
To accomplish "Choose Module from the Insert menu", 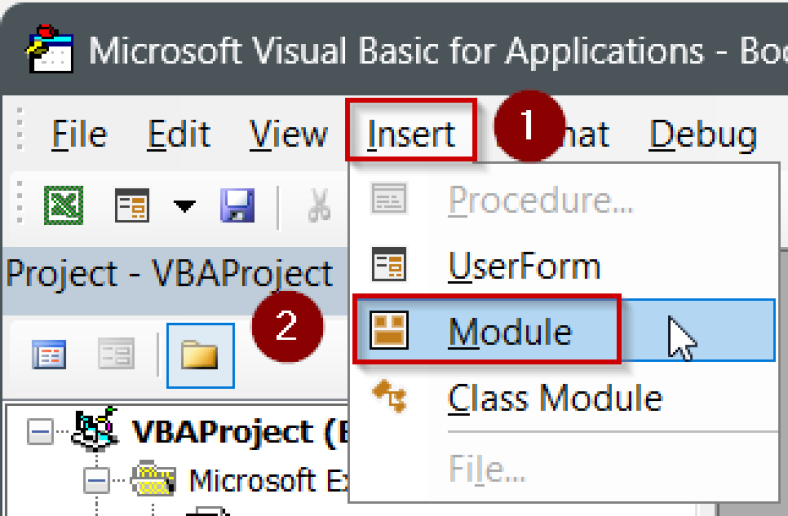I will (x=509, y=331).
